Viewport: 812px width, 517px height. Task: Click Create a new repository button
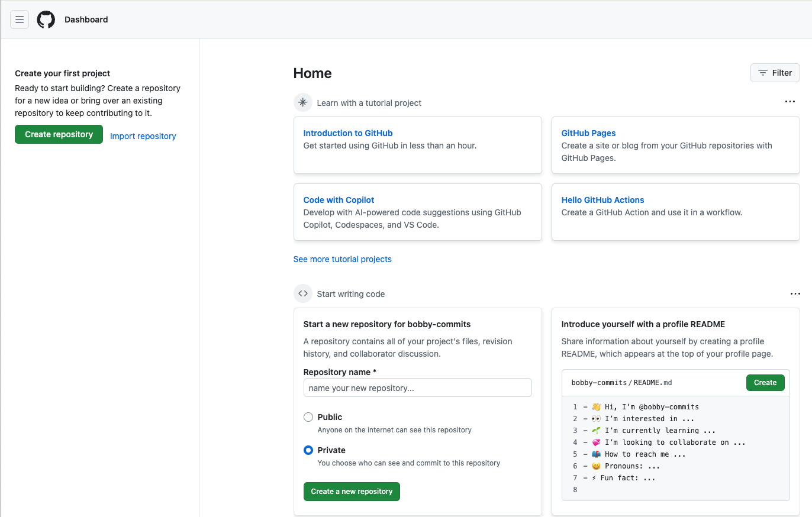[352, 491]
